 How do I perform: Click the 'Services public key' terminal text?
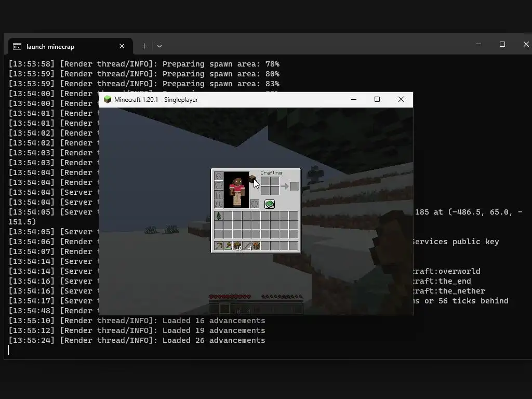456,242
